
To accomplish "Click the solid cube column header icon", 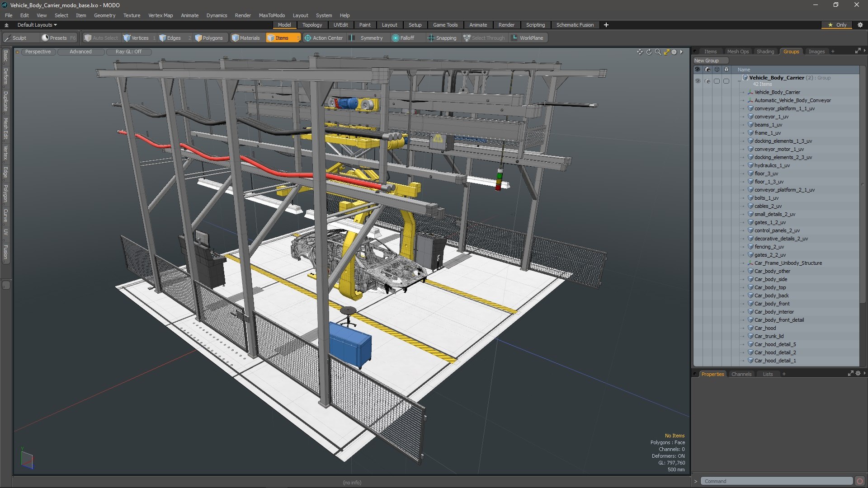I will pos(726,70).
